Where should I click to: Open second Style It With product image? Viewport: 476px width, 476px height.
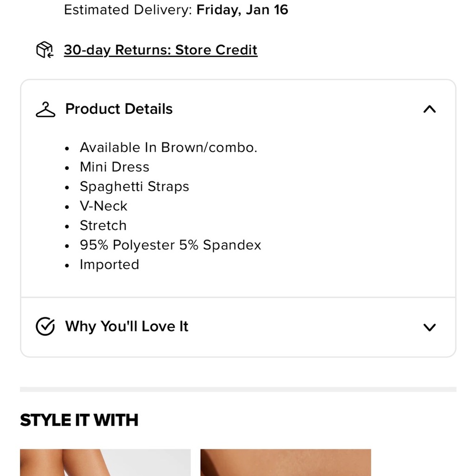click(286, 462)
